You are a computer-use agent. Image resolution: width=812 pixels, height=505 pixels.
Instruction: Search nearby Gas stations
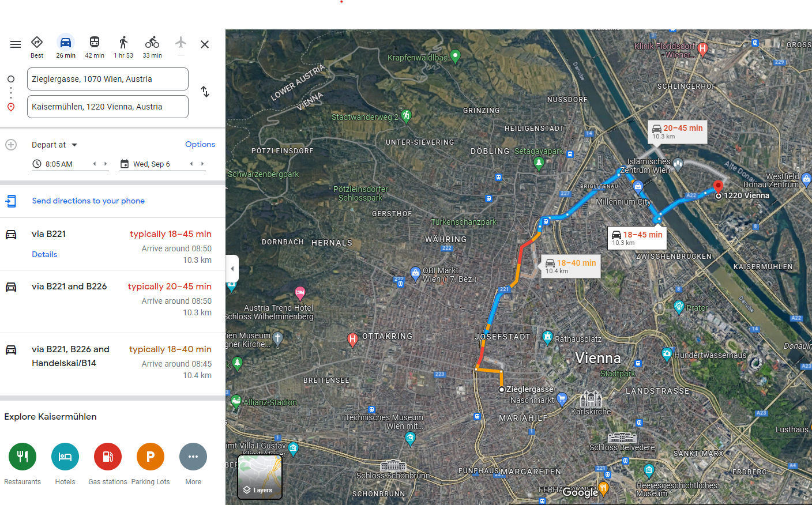[x=108, y=457]
